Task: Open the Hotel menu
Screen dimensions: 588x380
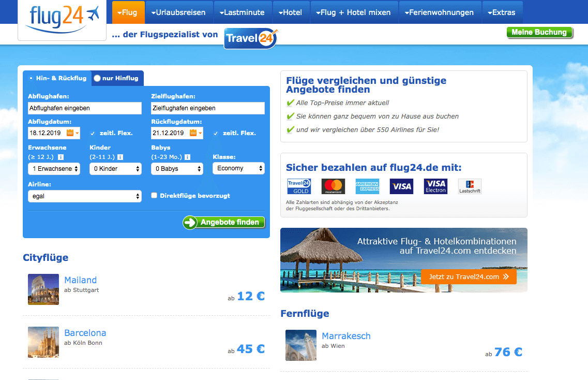Action: 291,12
